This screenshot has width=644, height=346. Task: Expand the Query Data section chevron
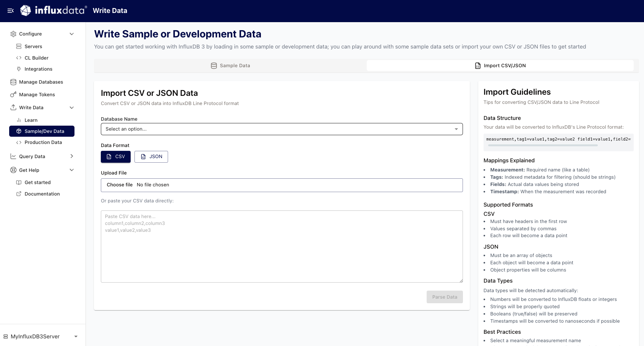[72, 156]
